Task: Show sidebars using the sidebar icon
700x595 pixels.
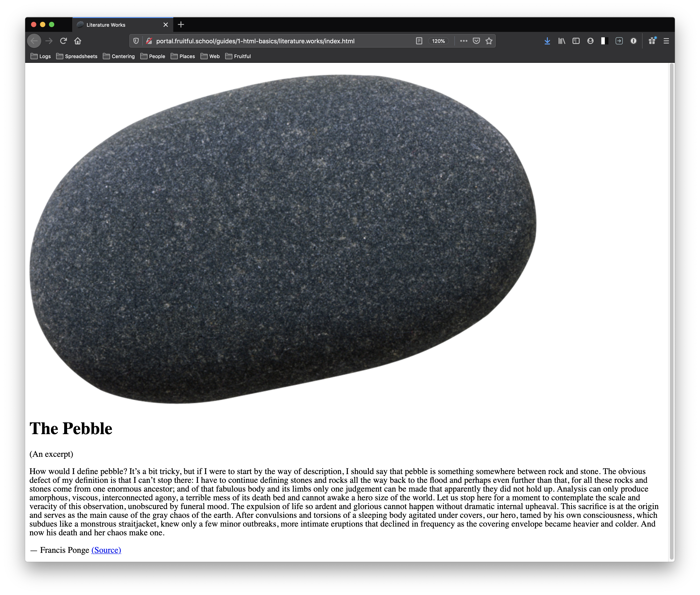Action: pos(576,41)
